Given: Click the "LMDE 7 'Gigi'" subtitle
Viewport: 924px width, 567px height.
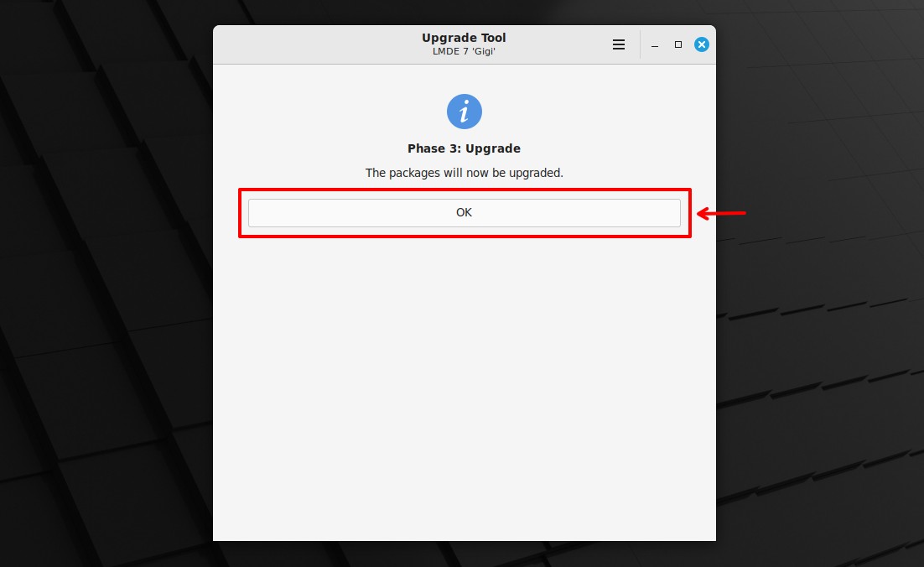Looking at the screenshot, I should 464,51.
